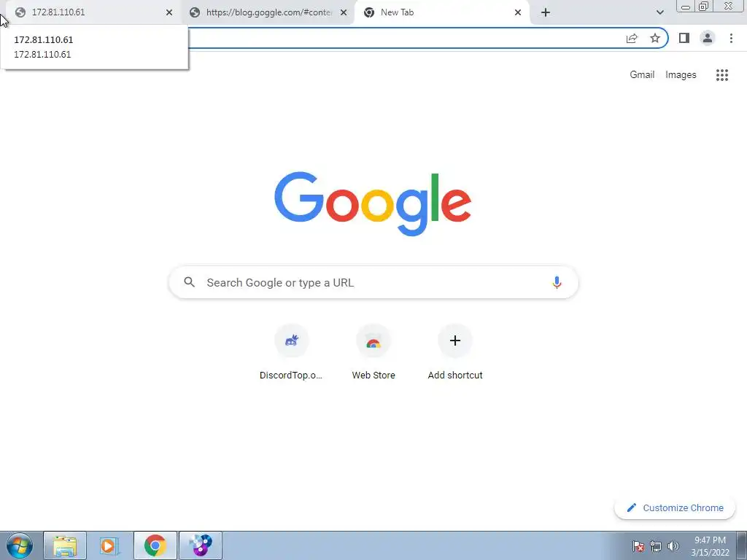Open Action Center flag icon in tray
Image resolution: width=747 pixels, height=560 pixels.
638,546
